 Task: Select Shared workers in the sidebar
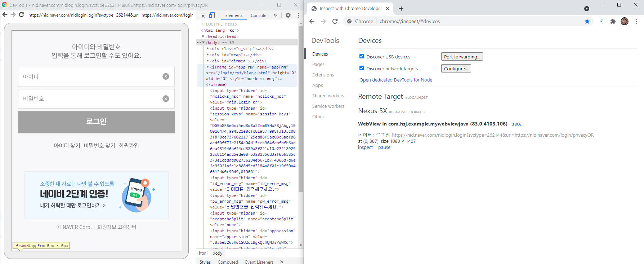[x=328, y=96]
